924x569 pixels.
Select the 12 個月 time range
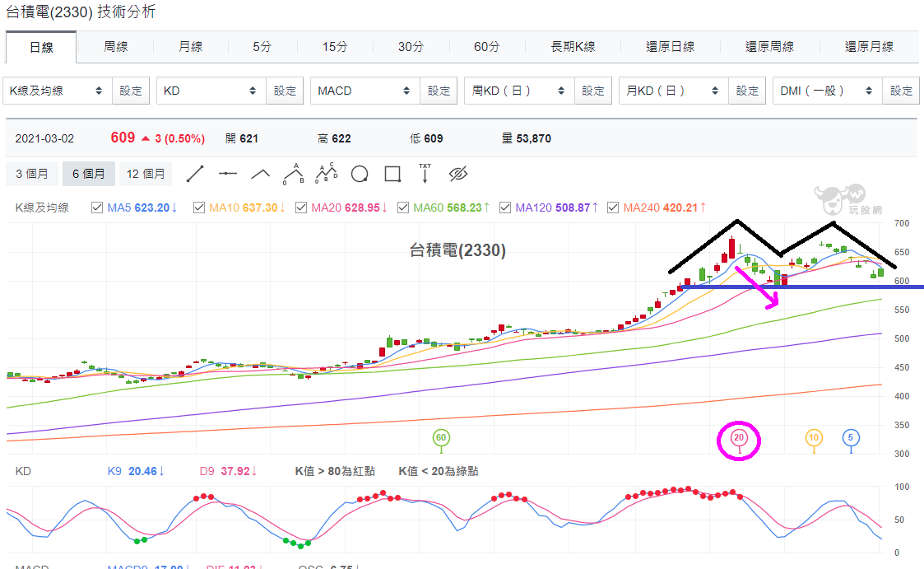point(146,174)
